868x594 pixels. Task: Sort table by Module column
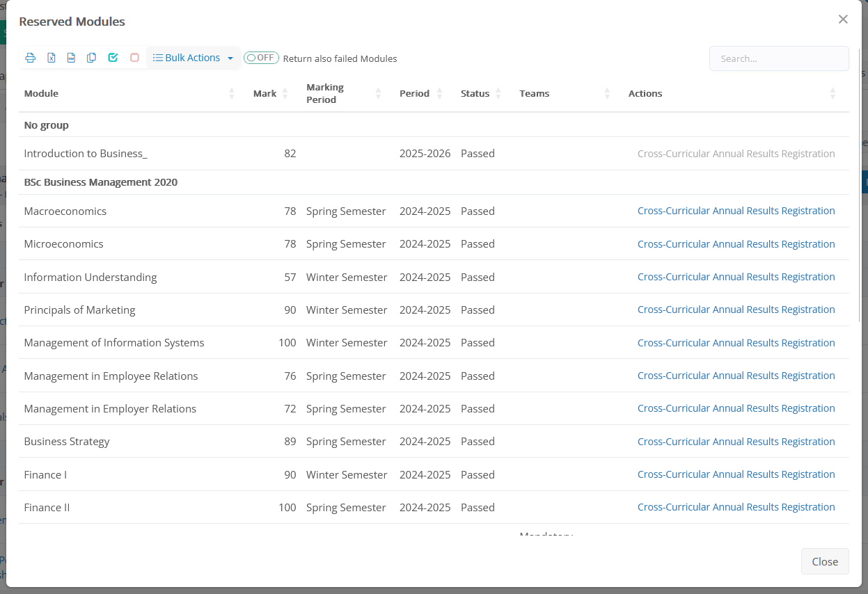42,93
